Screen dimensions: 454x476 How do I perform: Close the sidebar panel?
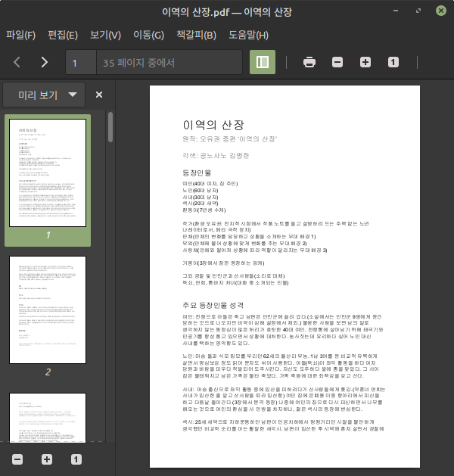click(99, 95)
